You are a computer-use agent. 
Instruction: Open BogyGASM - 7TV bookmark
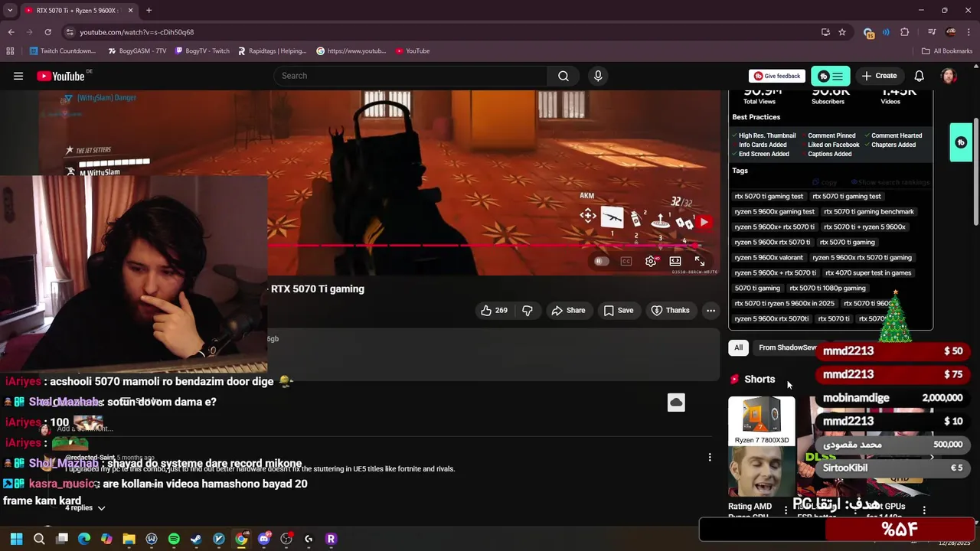[137, 51]
